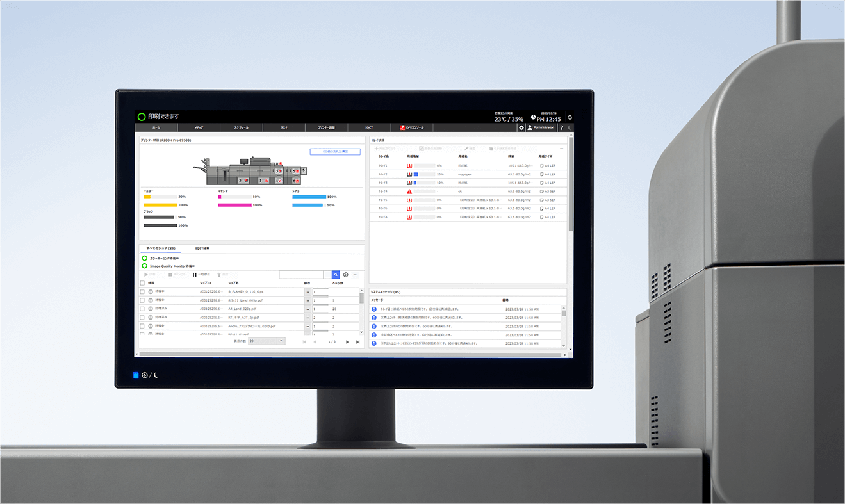Open the DFEコンソール tab
Screen dimensions: 845x504
416,127
